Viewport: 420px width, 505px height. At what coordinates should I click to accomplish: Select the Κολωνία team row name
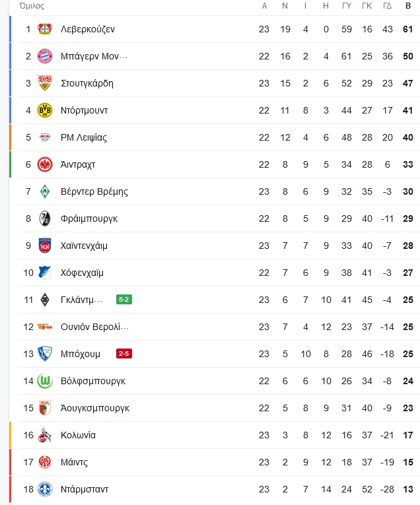pyautogui.click(x=78, y=435)
